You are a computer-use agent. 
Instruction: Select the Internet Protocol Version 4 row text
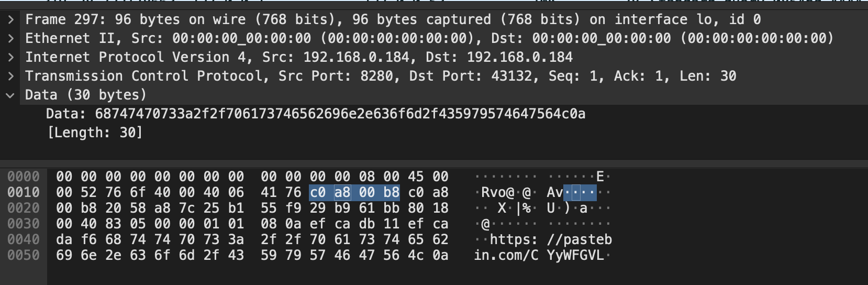[298, 58]
